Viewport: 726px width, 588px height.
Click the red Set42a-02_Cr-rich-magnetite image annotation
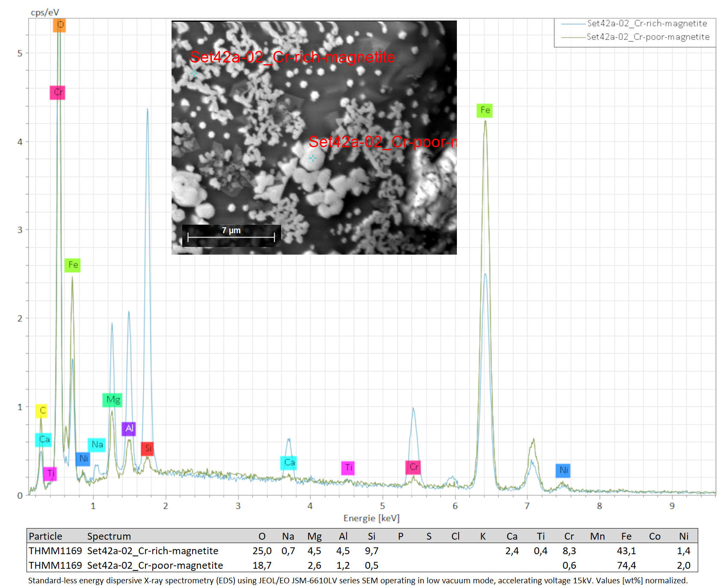[292, 57]
